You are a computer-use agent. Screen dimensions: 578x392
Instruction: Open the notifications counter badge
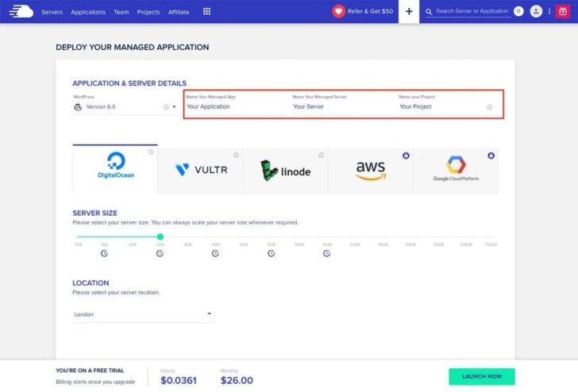coord(518,11)
